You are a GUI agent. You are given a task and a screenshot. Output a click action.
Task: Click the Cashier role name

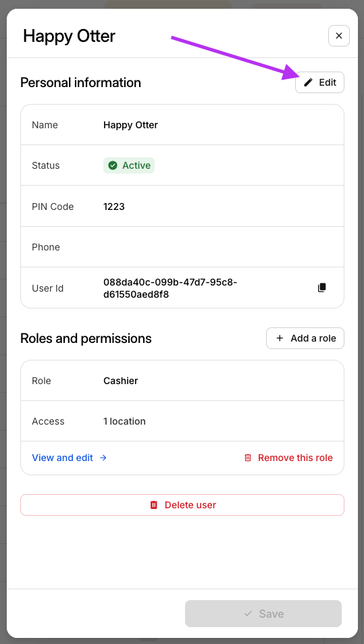(121, 381)
